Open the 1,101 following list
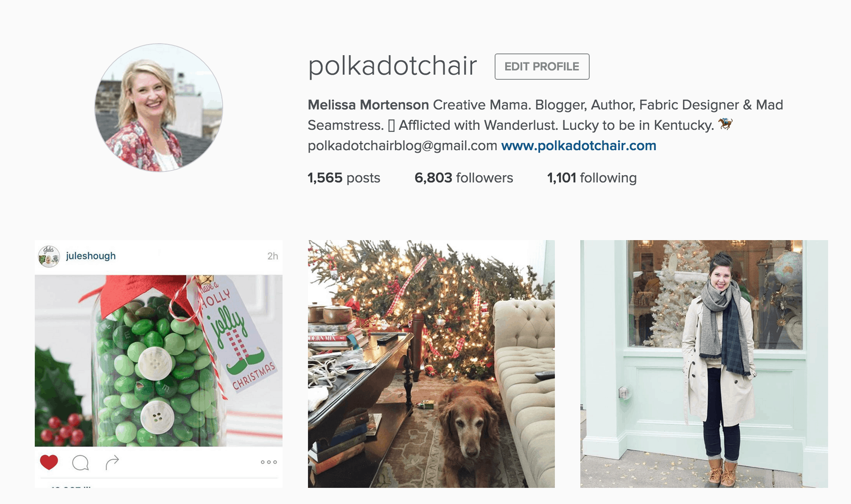 pos(592,178)
